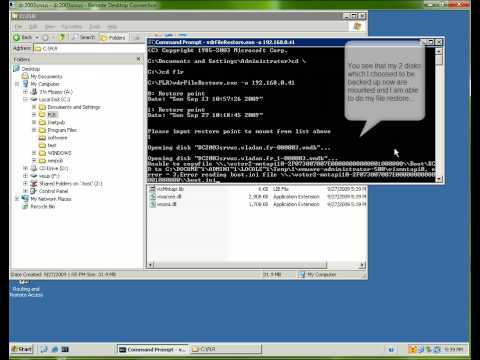480x360 pixels.
Task: Click the Command Prompt scroll-down arrow
Action: 439,179
